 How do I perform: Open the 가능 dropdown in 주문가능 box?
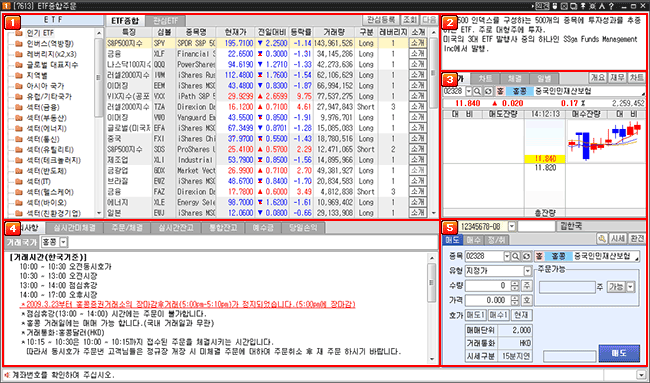[x=631, y=286]
